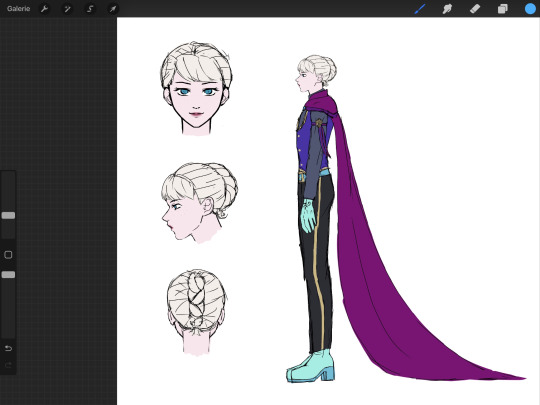Undo the last action
The image size is (540, 405).
[8, 348]
